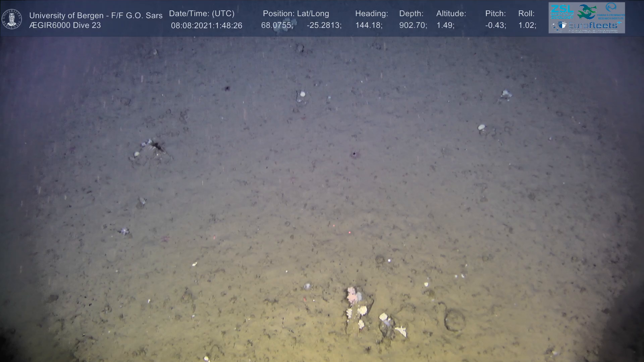Click the Pitch value -0.43
This screenshot has width=644, height=362.
click(x=495, y=25)
